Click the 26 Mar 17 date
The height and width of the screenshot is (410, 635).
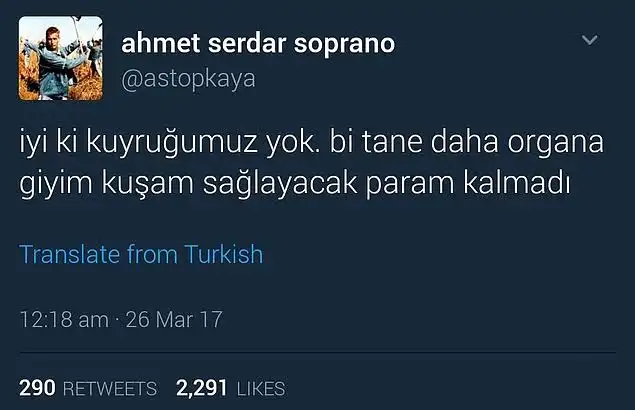tap(174, 319)
